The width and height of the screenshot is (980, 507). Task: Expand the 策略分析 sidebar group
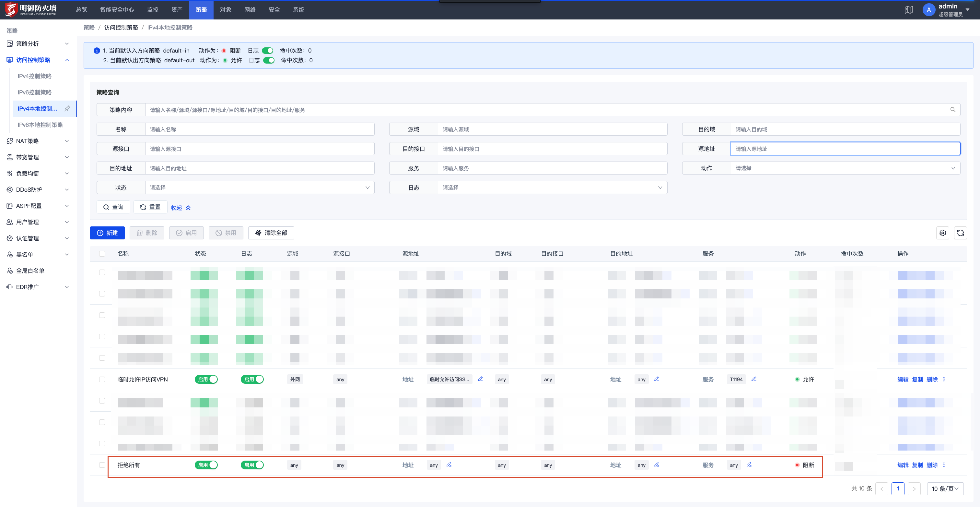point(38,44)
